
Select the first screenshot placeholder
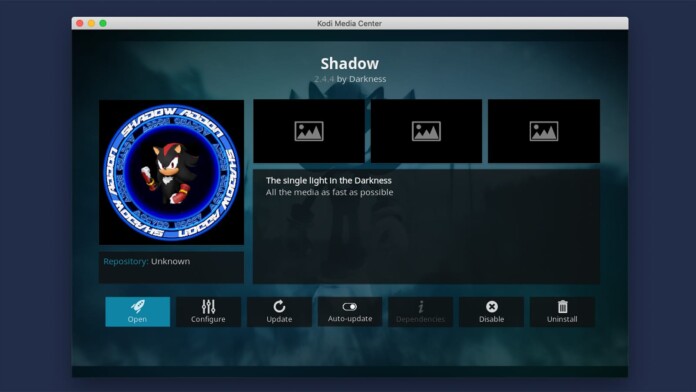pos(309,131)
